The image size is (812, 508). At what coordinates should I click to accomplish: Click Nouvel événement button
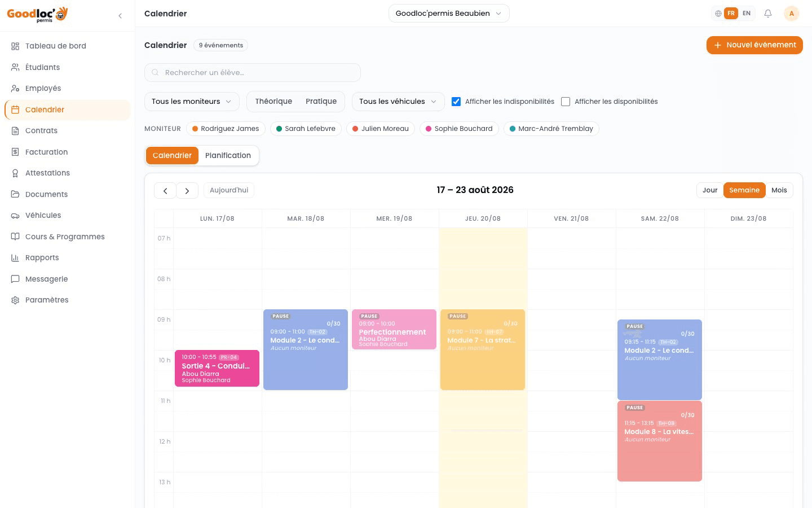(x=754, y=45)
